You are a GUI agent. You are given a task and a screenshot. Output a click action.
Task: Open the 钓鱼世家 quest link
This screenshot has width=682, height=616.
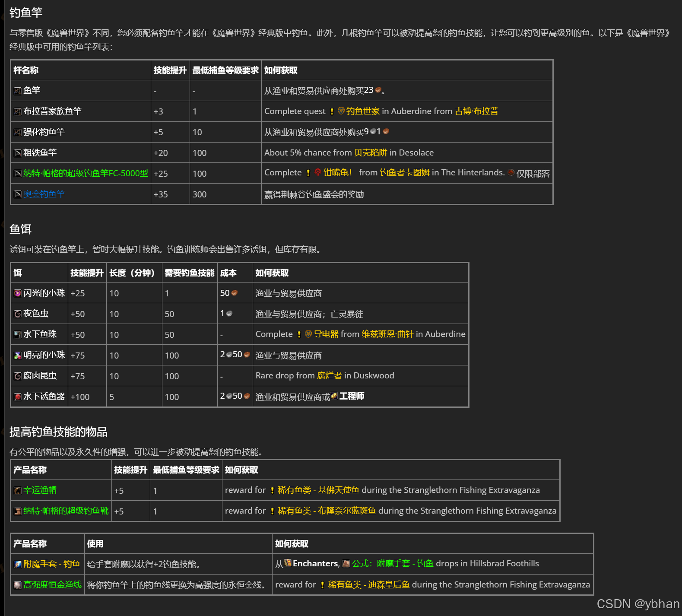point(363,111)
